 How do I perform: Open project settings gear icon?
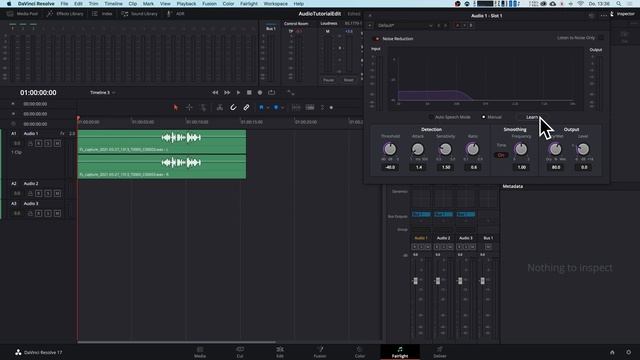click(x=629, y=352)
